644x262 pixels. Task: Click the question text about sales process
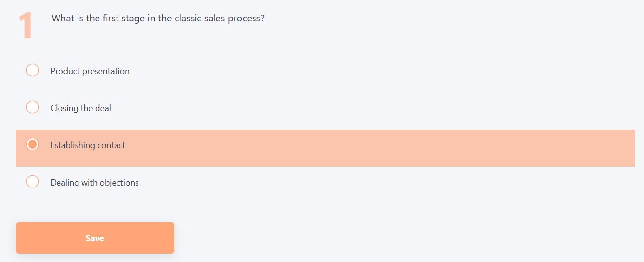coord(158,19)
